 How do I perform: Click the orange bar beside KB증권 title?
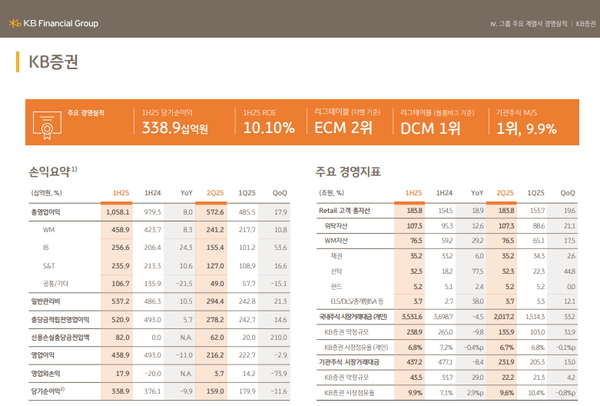pyautogui.click(x=17, y=62)
